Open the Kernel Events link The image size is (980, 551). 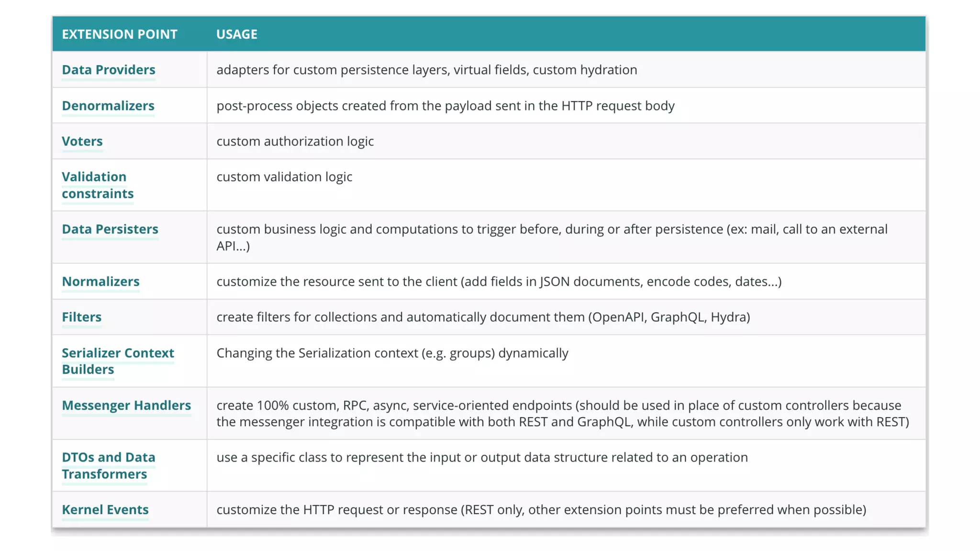105,510
